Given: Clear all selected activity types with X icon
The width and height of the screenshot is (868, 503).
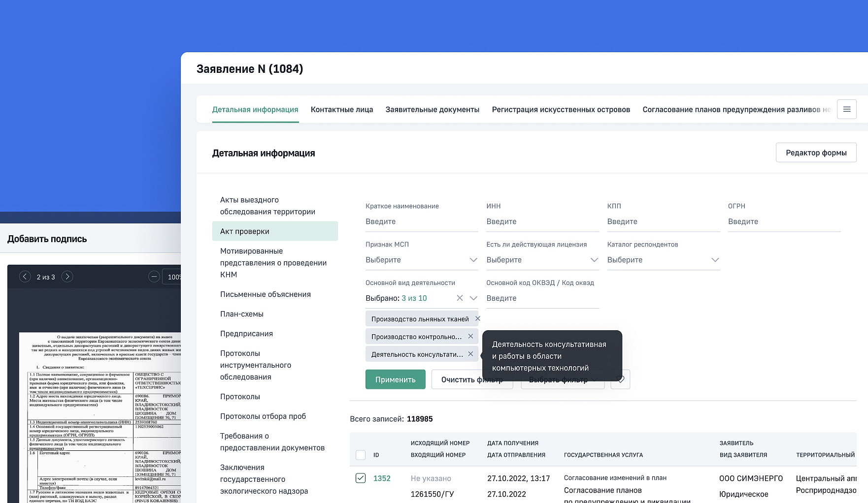Looking at the screenshot, I should coord(460,298).
